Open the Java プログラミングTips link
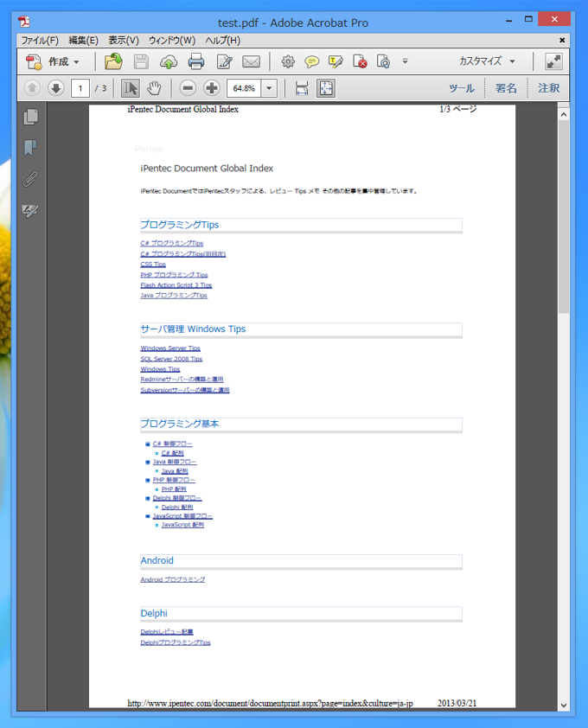This screenshot has width=588, height=728. 174,296
